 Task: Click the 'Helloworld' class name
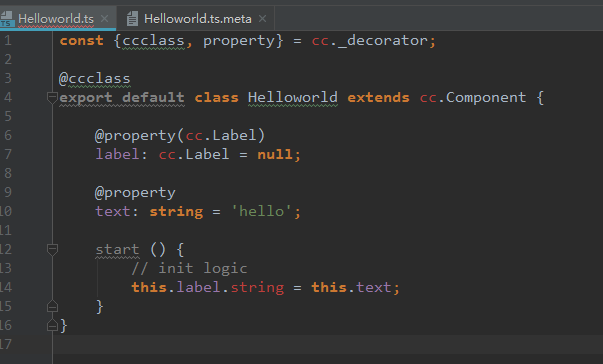(x=293, y=97)
